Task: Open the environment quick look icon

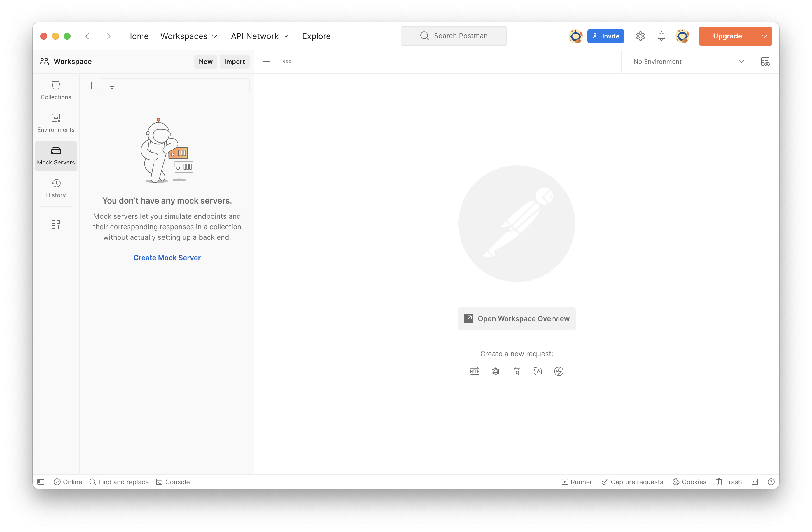Action: pos(765,62)
